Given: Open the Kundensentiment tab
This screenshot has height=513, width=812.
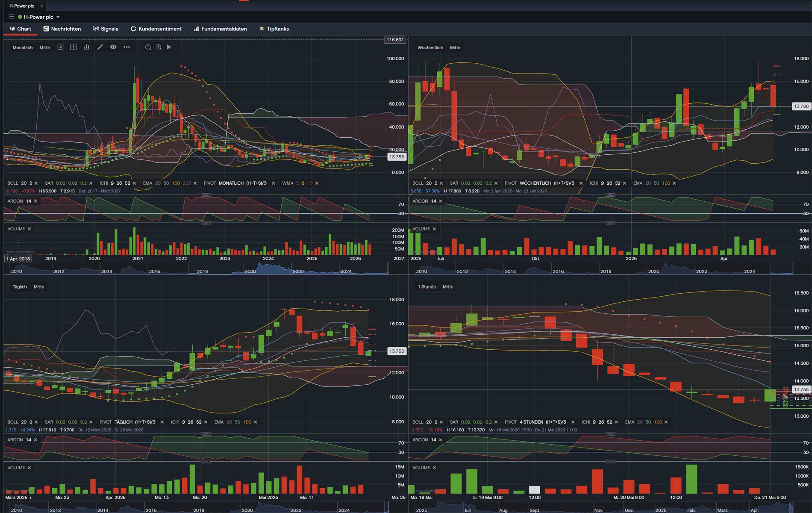Looking at the screenshot, I should coord(156,29).
